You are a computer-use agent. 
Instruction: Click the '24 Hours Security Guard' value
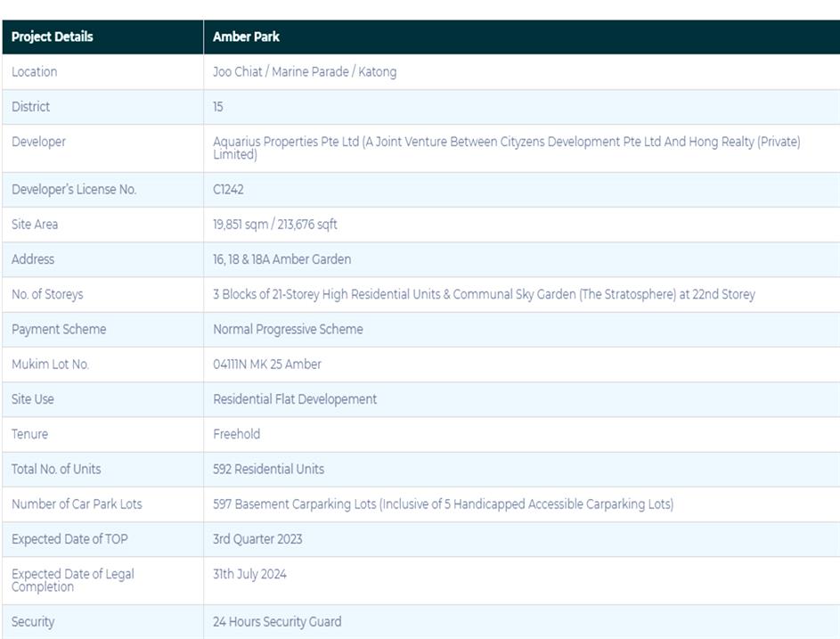pos(277,622)
